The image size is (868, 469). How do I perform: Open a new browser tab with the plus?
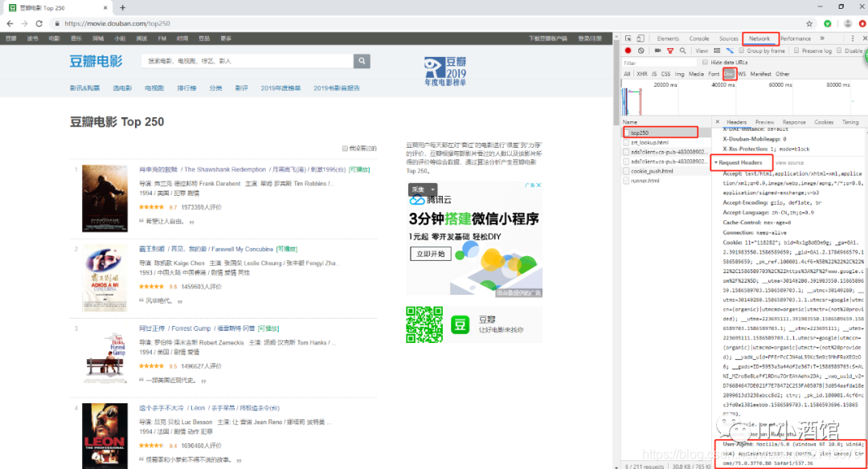point(122,8)
